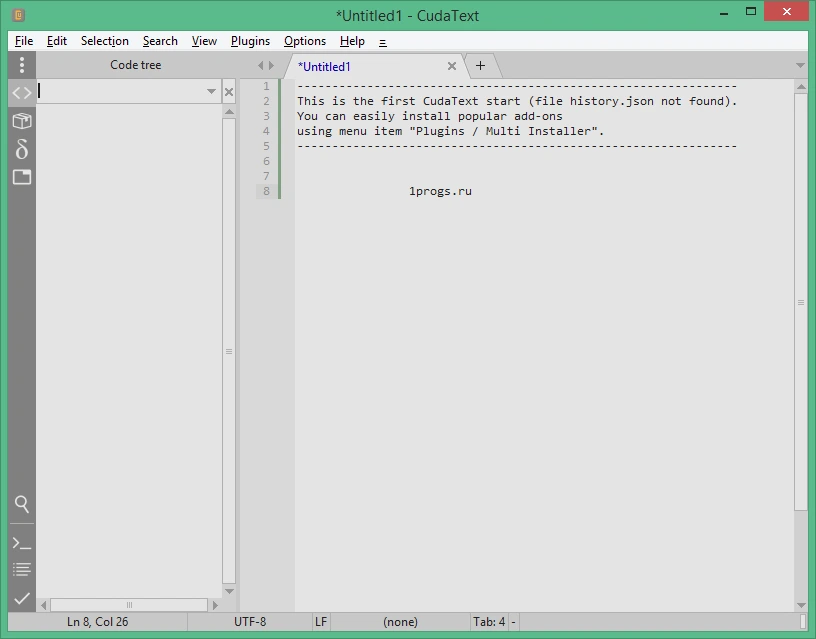Open the Project Manager box icon
Screen dimensions: 816x639
[22, 121]
